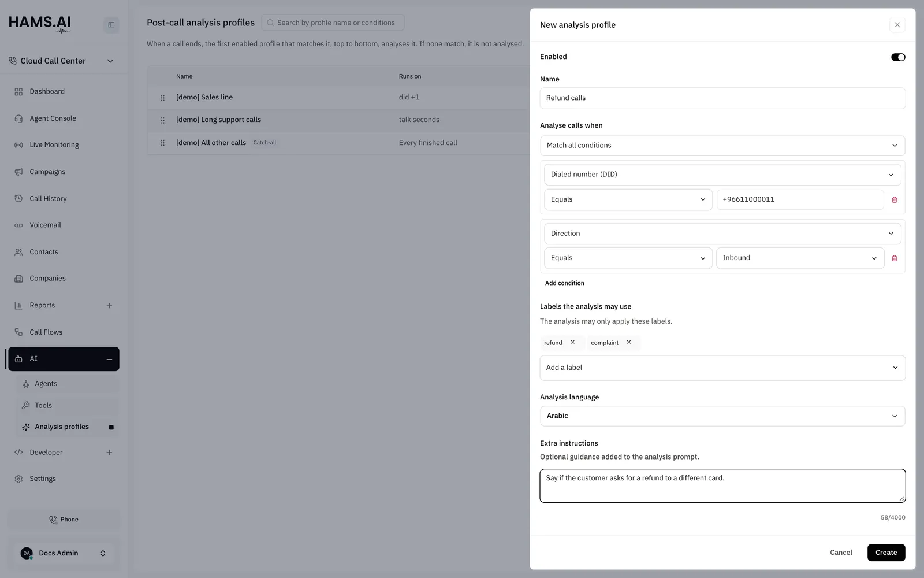Click the Name field containing Refund calls

coord(722,98)
